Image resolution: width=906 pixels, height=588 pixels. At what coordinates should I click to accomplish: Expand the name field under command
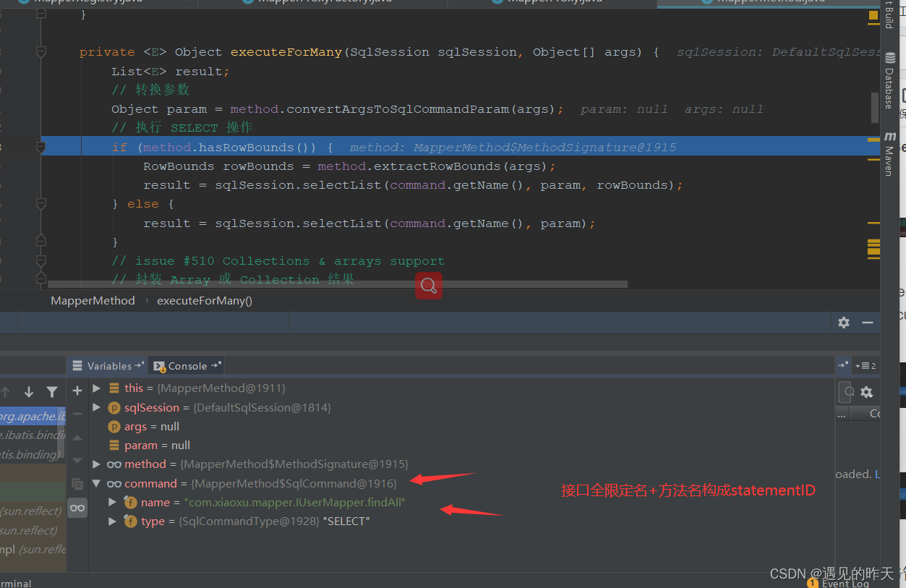[x=112, y=502]
